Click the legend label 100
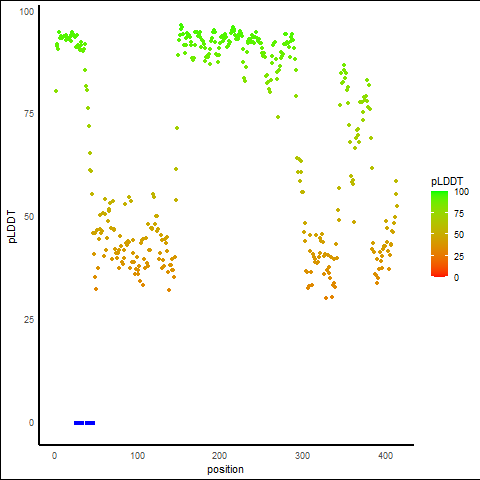The width and height of the screenshot is (480, 480). tap(461, 192)
